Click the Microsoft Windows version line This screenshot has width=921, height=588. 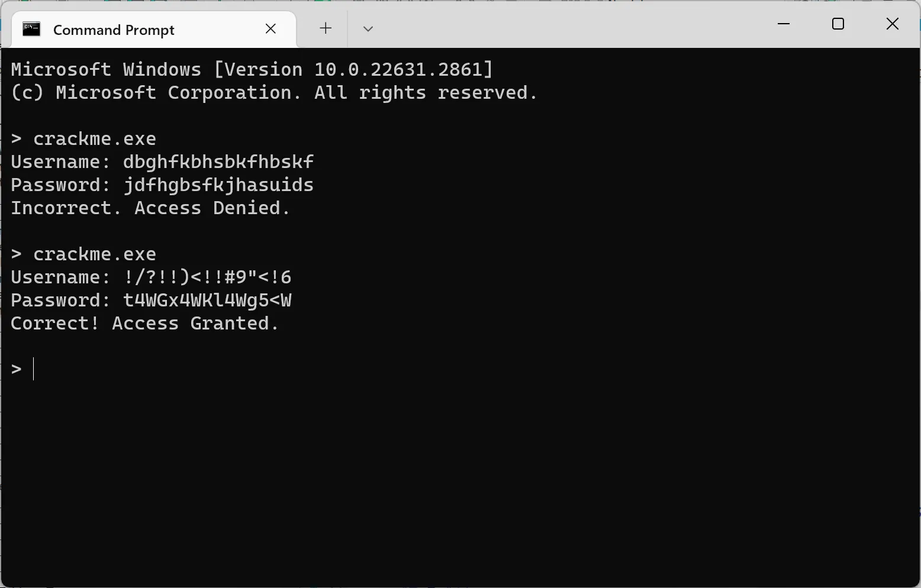[x=252, y=70]
